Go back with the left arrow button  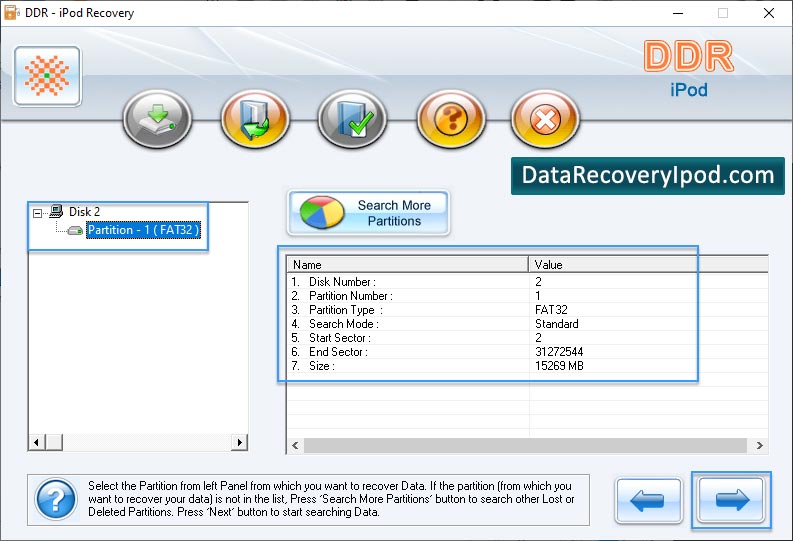648,501
